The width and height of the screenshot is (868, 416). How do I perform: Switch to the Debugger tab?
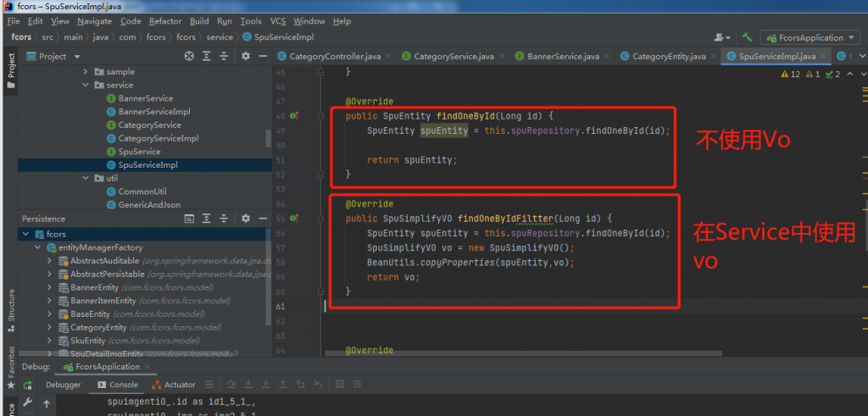coord(63,385)
